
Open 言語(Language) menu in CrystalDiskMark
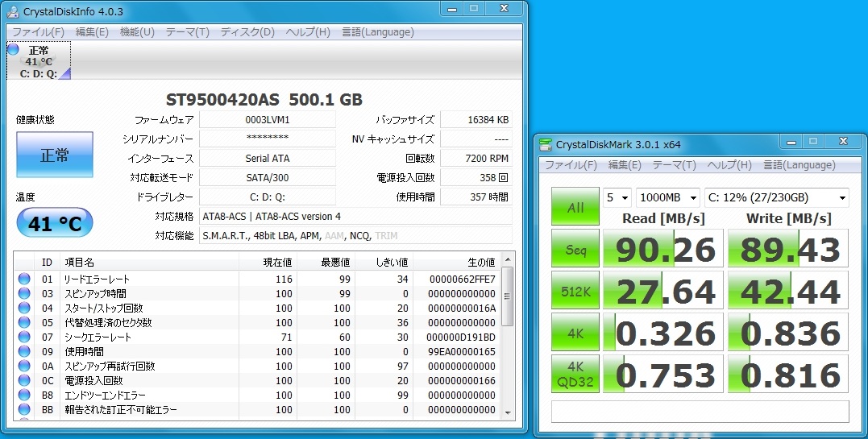(x=799, y=165)
